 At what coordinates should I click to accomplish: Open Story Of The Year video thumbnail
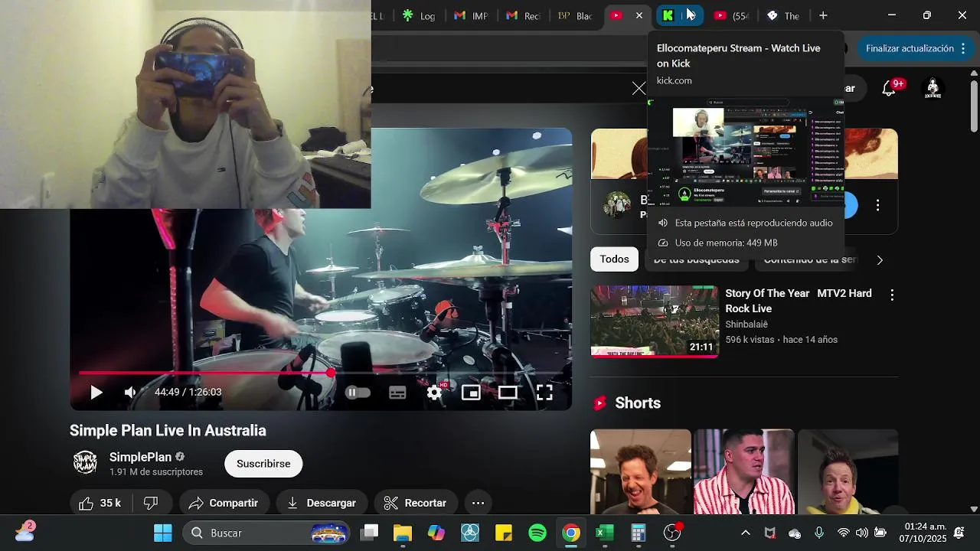(655, 321)
